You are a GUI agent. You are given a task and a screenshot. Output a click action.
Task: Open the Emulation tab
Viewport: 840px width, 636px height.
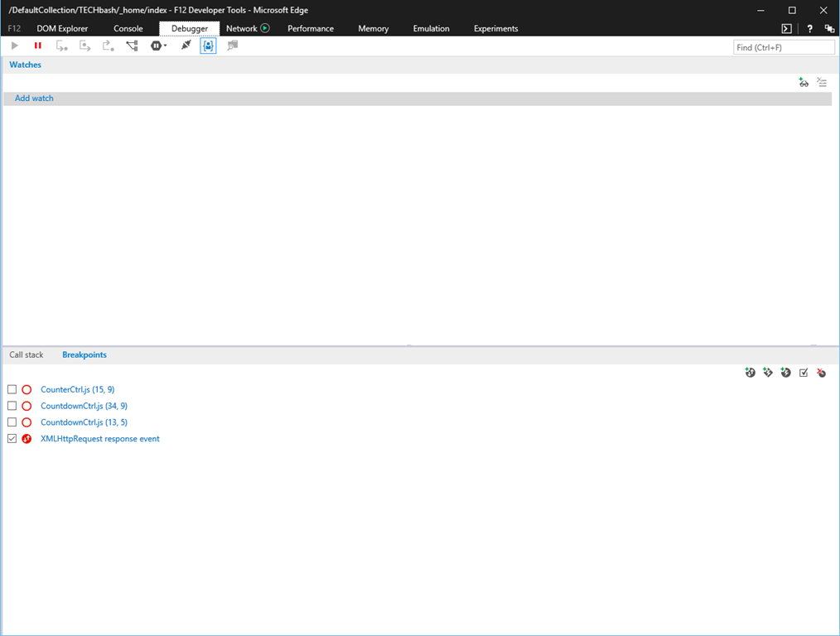[432, 29]
